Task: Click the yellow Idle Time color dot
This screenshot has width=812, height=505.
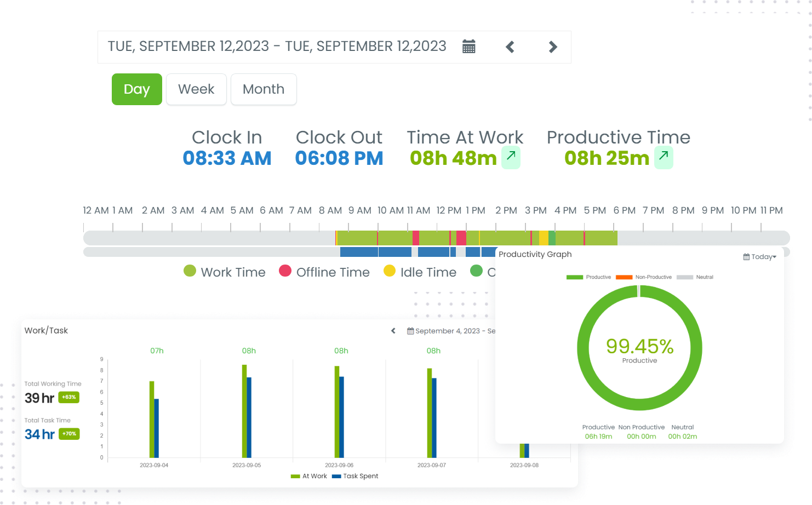Action: [390, 271]
